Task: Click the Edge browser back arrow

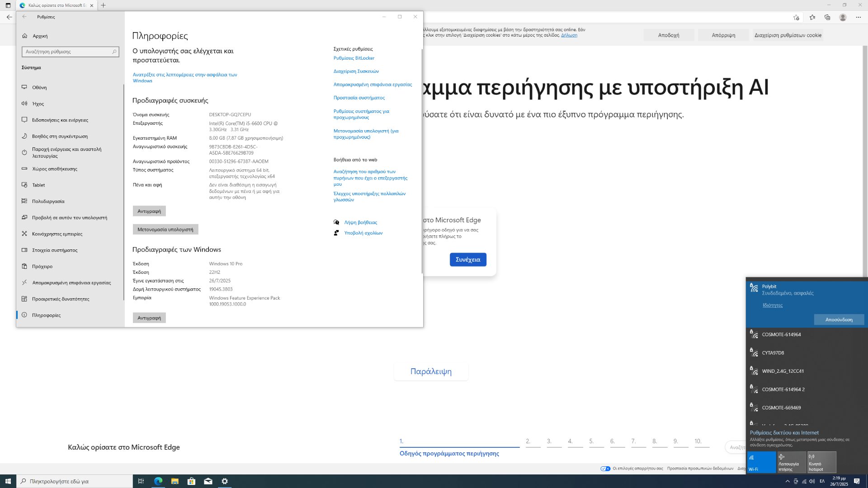Action: pos(9,17)
